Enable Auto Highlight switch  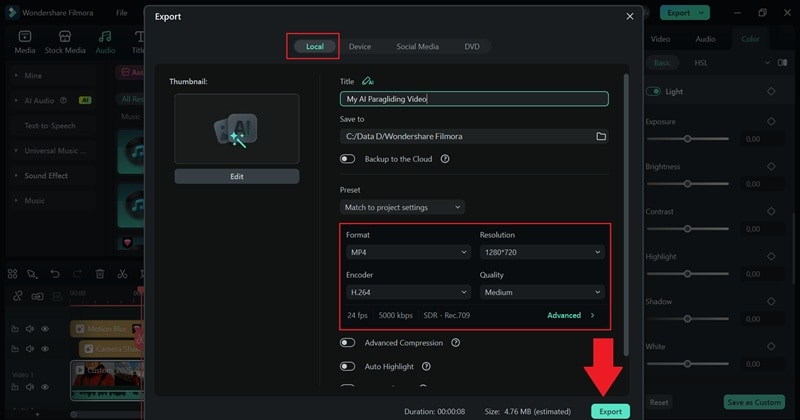coord(347,366)
